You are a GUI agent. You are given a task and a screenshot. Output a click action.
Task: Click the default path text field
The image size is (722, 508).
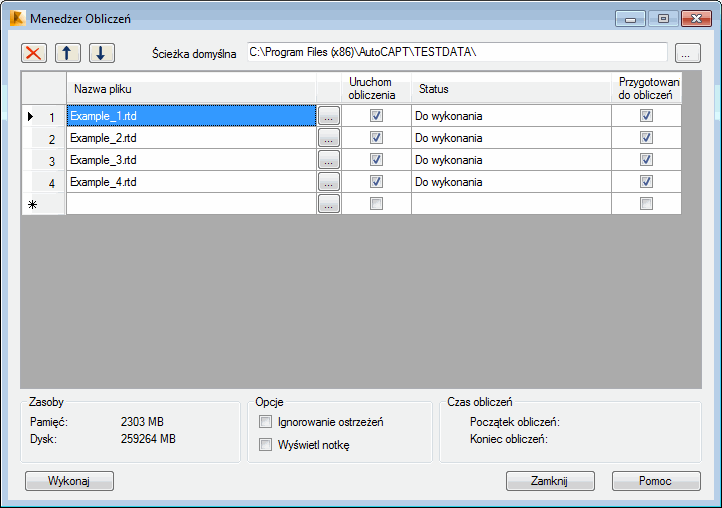pos(457,52)
